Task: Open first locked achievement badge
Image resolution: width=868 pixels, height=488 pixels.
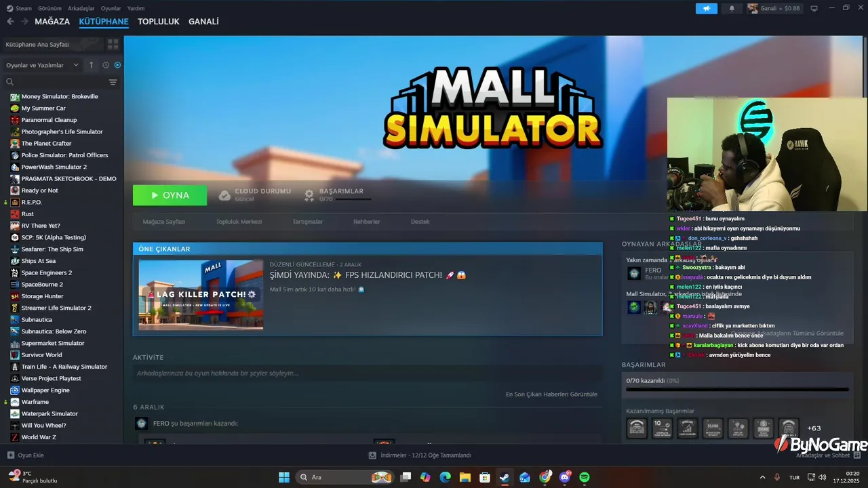Action: [636, 428]
